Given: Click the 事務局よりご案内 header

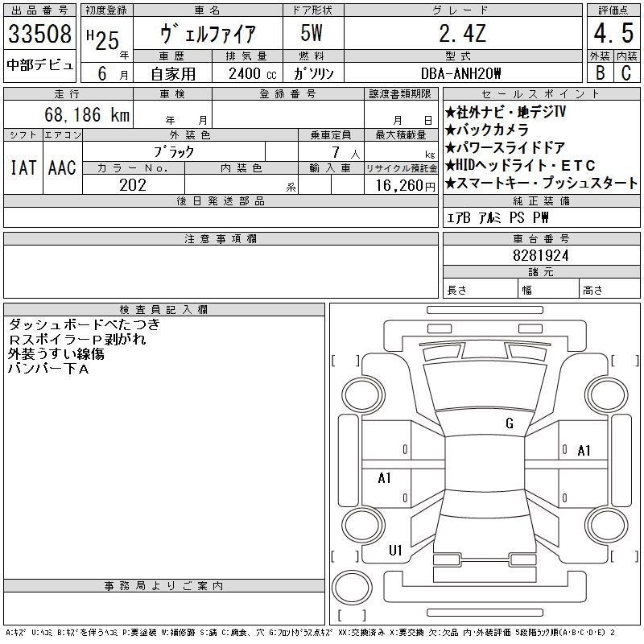Looking at the screenshot, I should 164,586.
